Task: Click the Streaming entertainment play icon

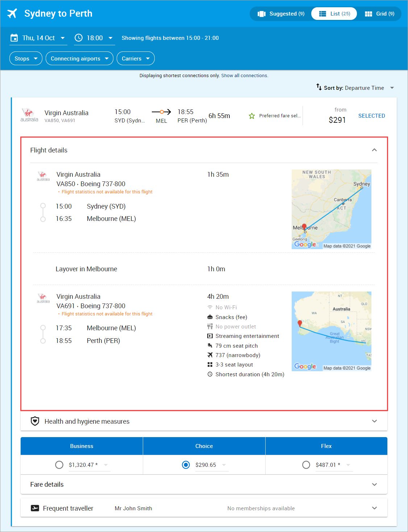Action: click(x=210, y=336)
